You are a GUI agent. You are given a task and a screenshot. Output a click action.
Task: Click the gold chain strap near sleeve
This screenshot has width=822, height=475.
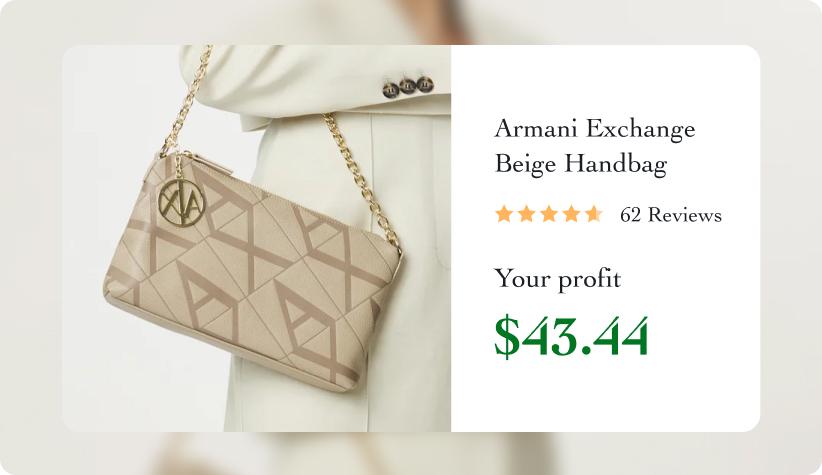click(x=188, y=100)
